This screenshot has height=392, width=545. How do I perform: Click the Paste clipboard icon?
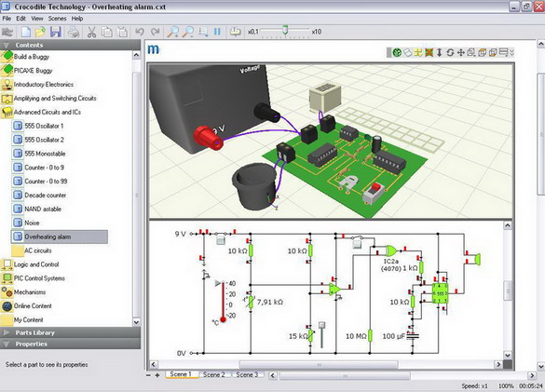pos(122,32)
